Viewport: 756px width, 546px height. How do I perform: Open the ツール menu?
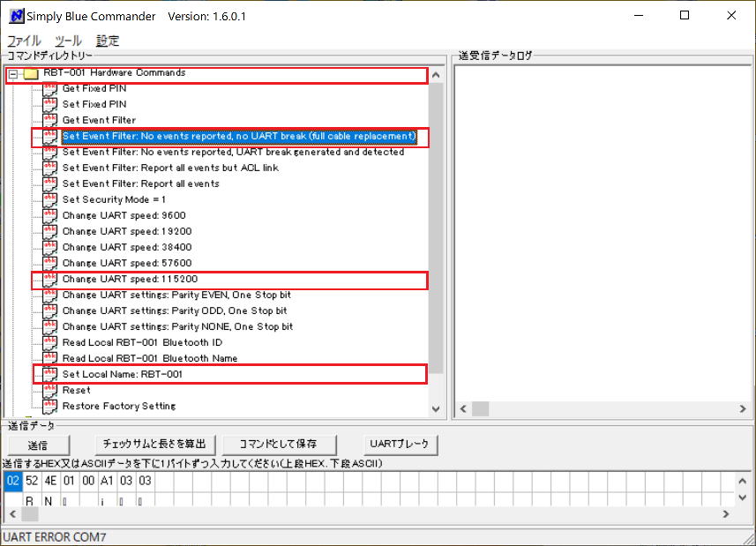tap(68, 41)
